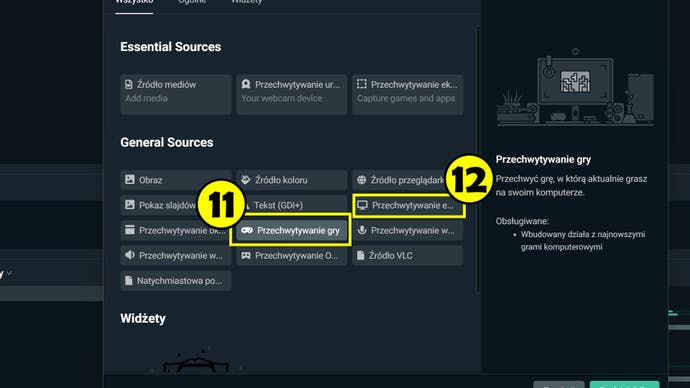
Task: Add an Obraz source
Action: 176,179
